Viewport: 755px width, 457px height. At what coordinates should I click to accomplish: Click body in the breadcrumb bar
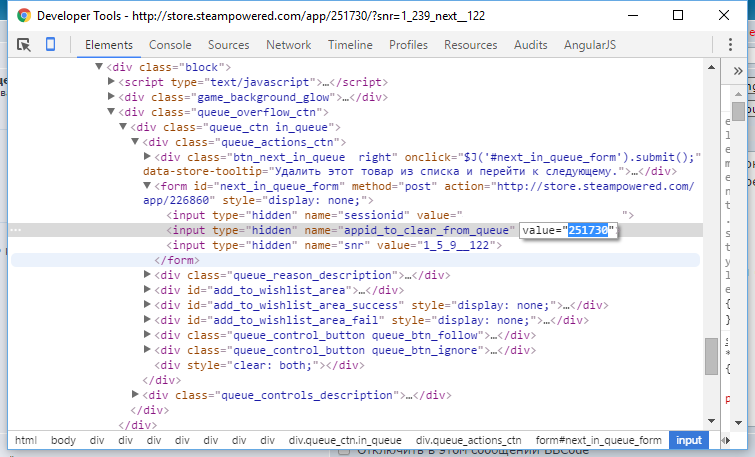coord(63,440)
